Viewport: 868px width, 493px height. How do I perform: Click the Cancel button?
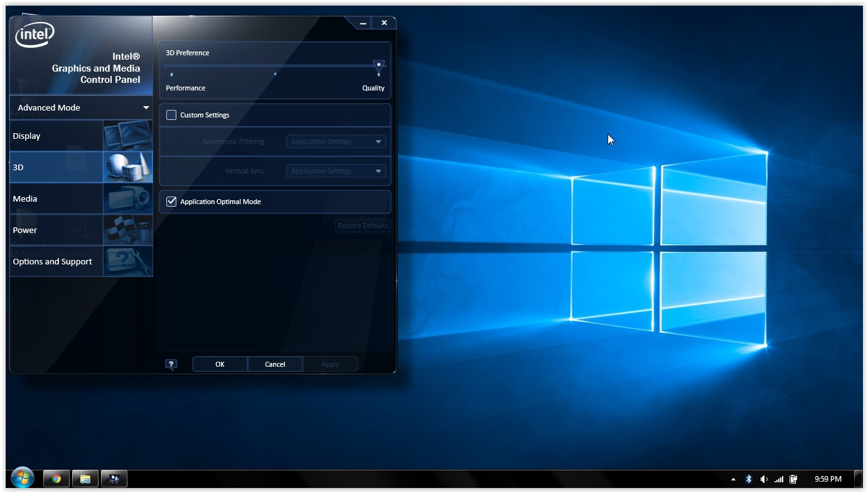coord(275,364)
